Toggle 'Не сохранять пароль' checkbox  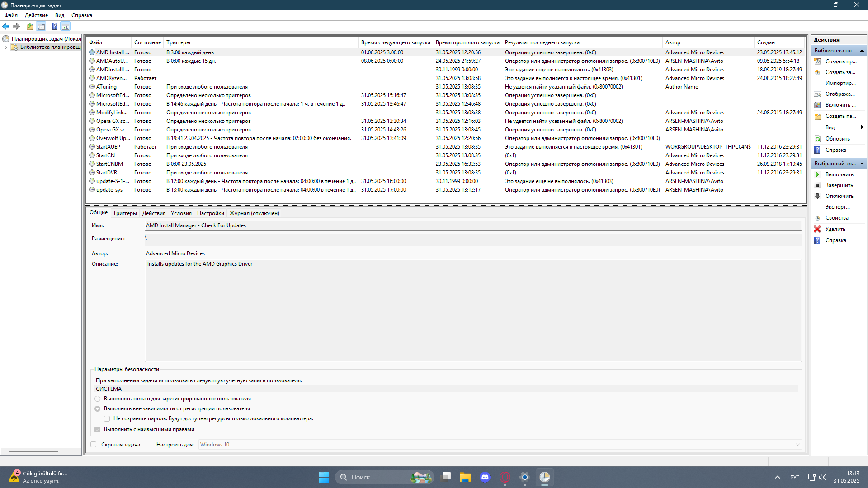(107, 419)
